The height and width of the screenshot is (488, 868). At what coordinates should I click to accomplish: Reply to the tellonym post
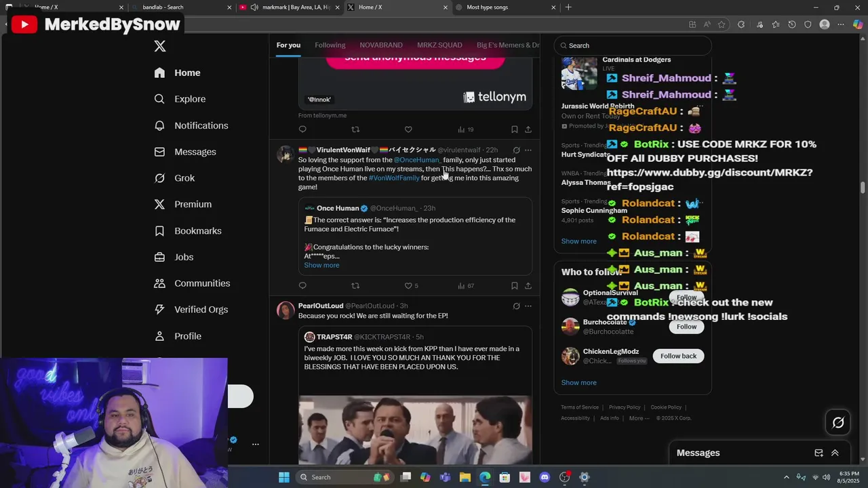point(302,129)
